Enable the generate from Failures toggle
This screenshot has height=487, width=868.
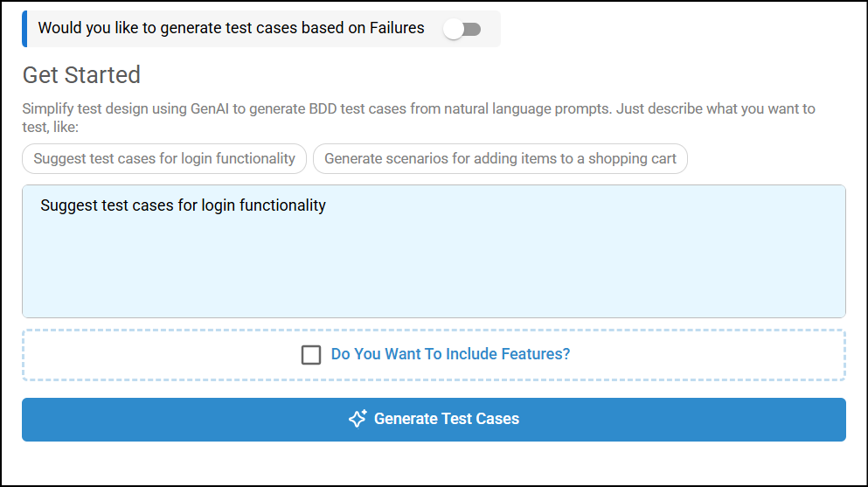tap(462, 29)
